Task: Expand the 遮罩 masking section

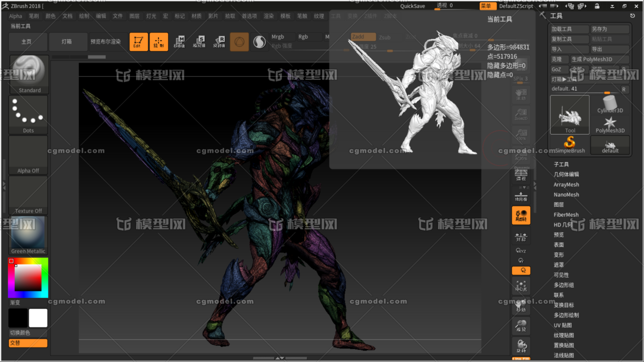Action: tap(559, 265)
